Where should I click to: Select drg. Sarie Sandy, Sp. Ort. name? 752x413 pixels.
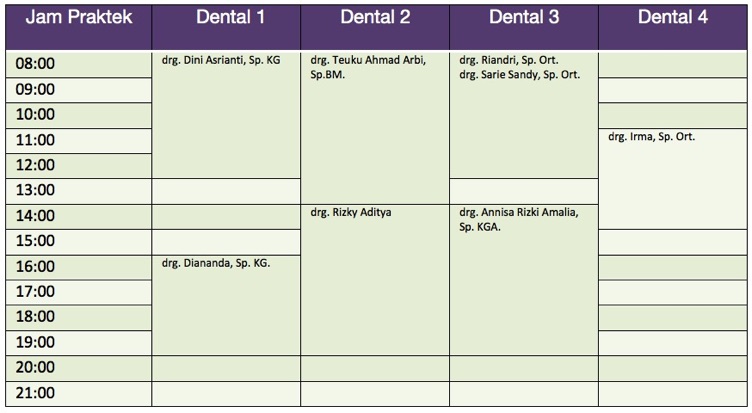519,74
